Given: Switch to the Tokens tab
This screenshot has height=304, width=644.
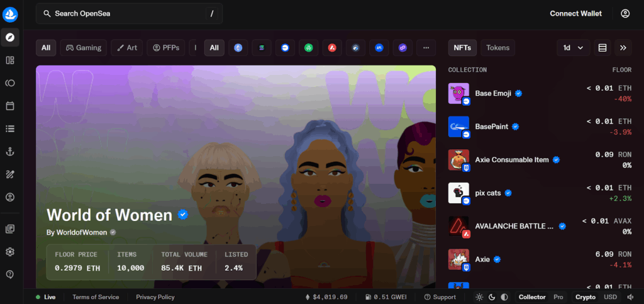Looking at the screenshot, I should tap(497, 47).
